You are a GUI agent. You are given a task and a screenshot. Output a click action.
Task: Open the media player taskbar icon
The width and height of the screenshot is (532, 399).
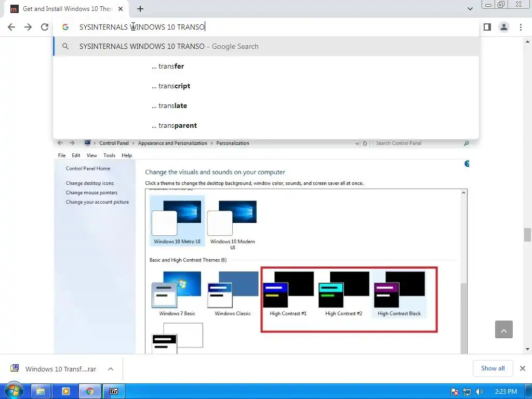[65, 391]
